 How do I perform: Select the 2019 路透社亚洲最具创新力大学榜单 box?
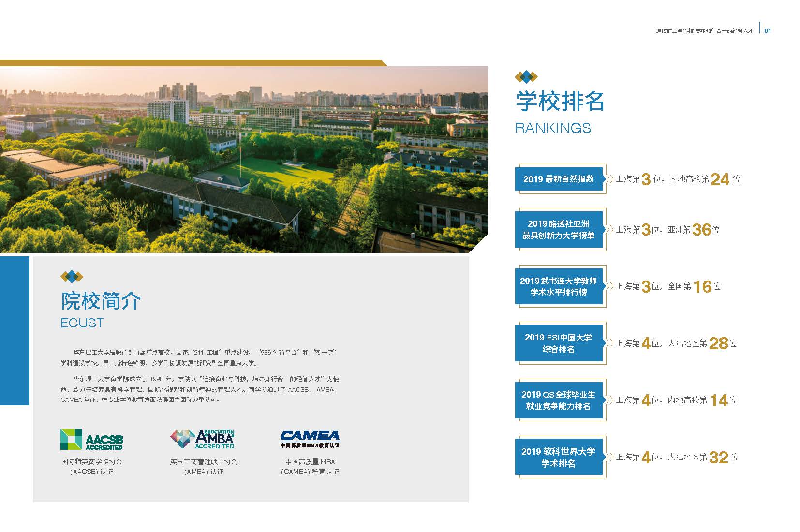tap(559, 230)
